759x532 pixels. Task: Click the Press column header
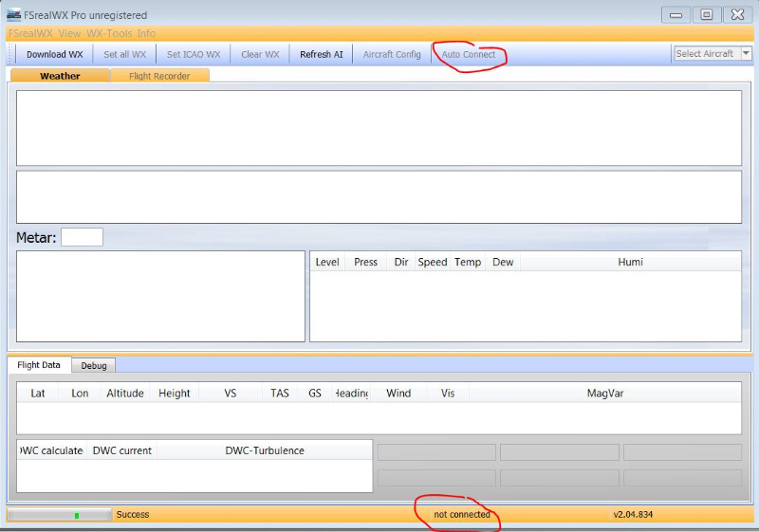(365, 262)
